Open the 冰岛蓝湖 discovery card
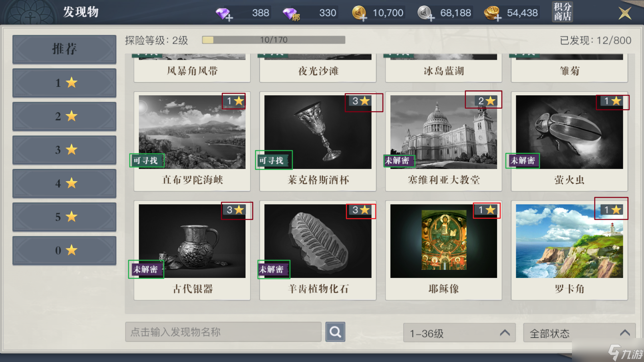 (444, 68)
